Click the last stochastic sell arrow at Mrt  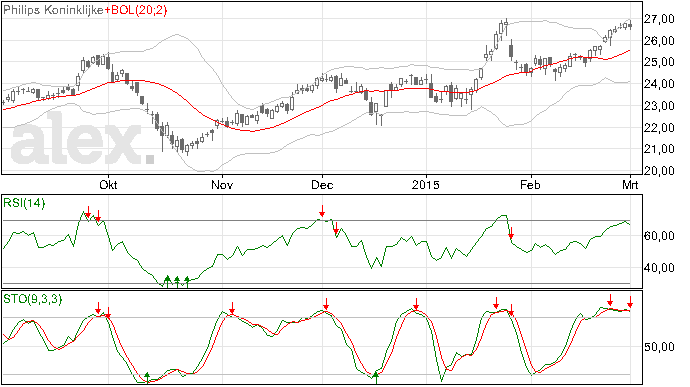pyautogui.click(x=630, y=302)
